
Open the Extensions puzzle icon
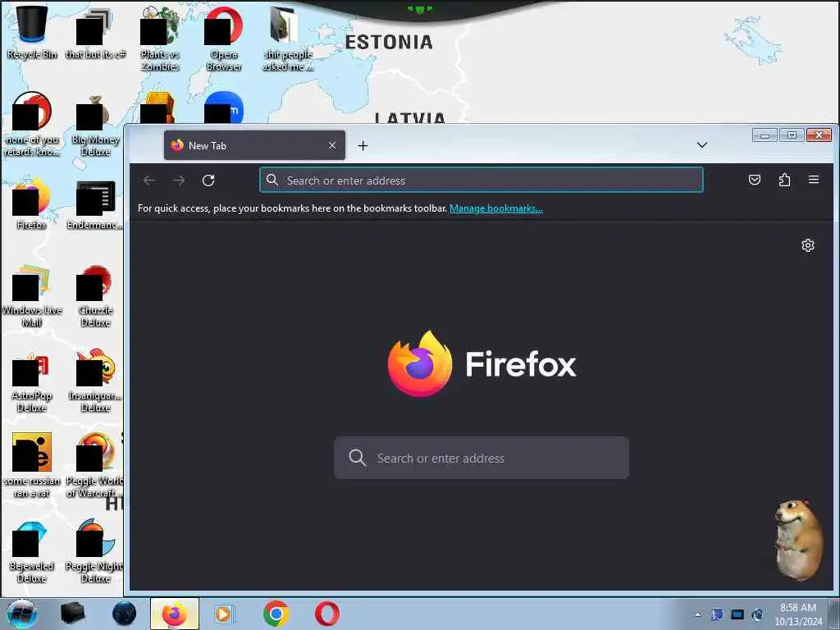784,180
